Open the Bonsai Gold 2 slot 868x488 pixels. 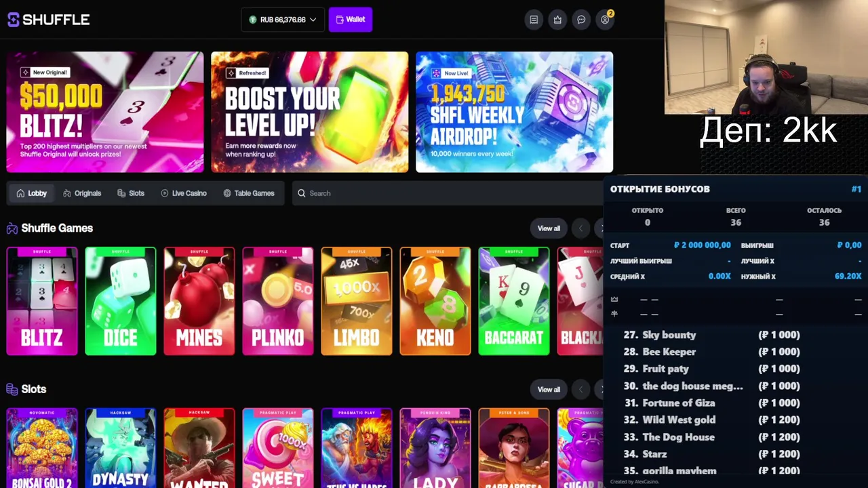tap(42, 448)
